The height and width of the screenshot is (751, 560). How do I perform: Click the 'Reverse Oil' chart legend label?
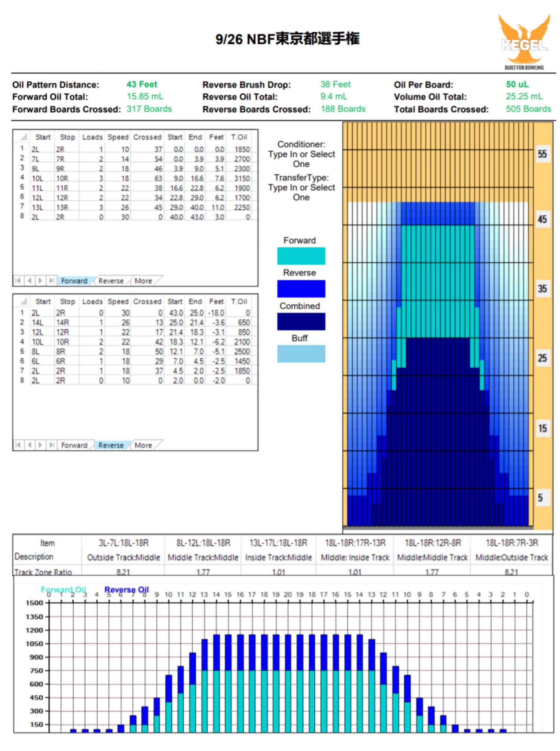tap(126, 589)
